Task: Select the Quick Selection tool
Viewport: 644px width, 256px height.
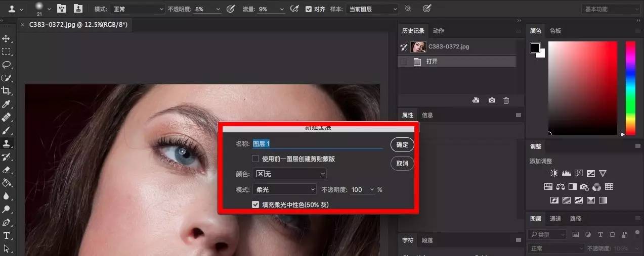Action: coord(7,78)
